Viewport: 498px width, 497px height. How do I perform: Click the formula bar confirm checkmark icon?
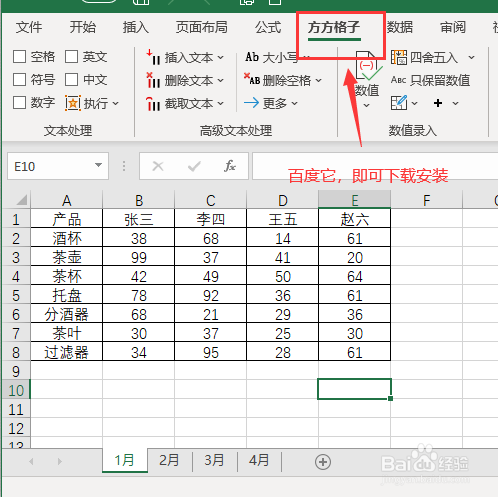click(x=194, y=166)
